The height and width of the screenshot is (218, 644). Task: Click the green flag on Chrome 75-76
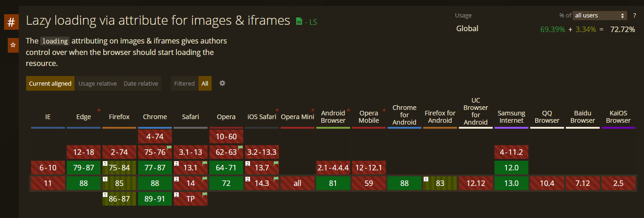point(169,147)
